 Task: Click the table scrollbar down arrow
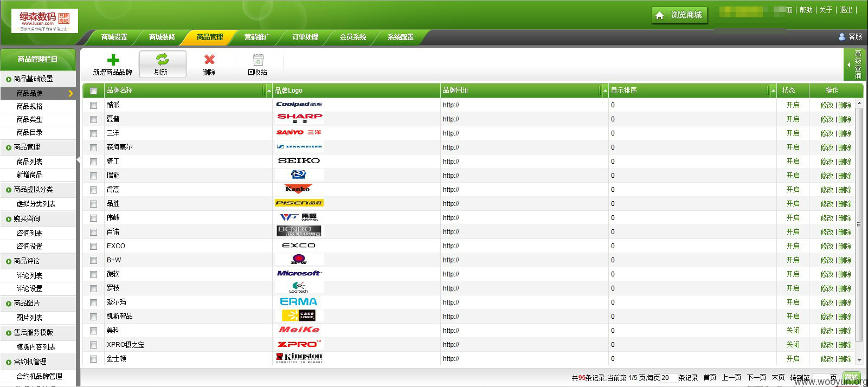(859, 359)
